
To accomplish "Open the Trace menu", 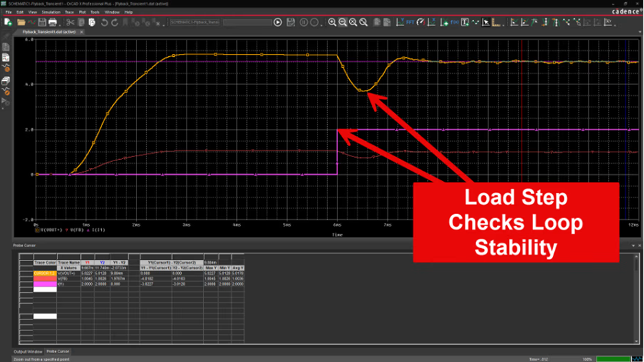I will pyautogui.click(x=69, y=12).
